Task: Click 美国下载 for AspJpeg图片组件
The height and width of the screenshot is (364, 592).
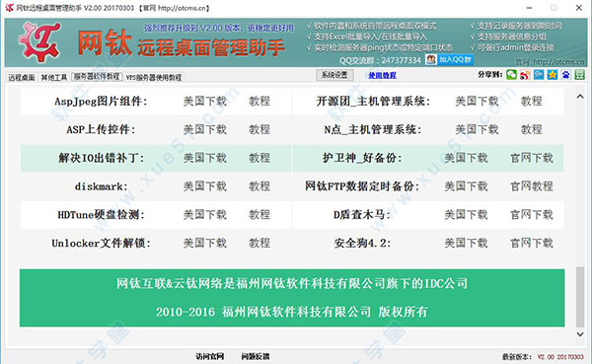Action: click(x=205, y=102)
